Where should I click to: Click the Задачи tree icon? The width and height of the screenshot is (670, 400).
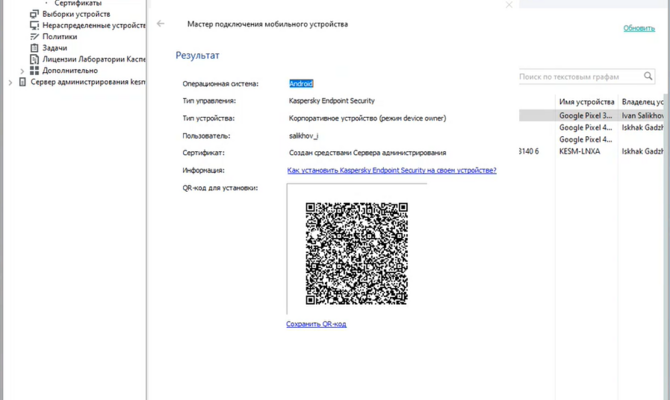coord(34,47)
